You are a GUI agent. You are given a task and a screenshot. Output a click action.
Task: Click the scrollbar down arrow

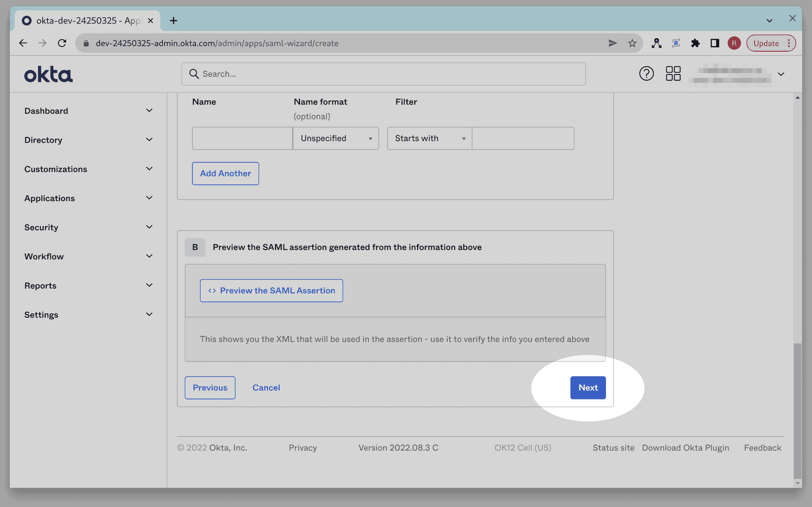pyautogui.click(x=798, y=483)
